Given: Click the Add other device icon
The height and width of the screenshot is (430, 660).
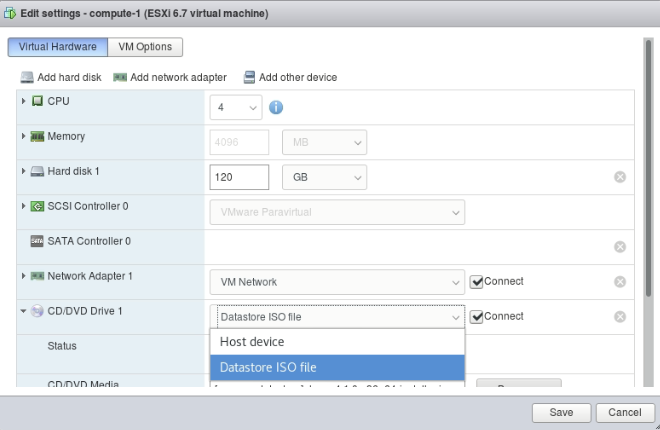Looking at the screenshot, I should 249,77.
